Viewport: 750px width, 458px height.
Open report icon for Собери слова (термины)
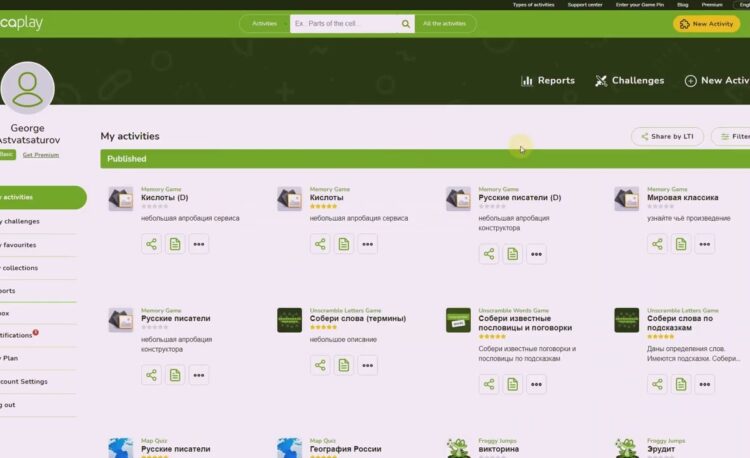tap(344, 365)
